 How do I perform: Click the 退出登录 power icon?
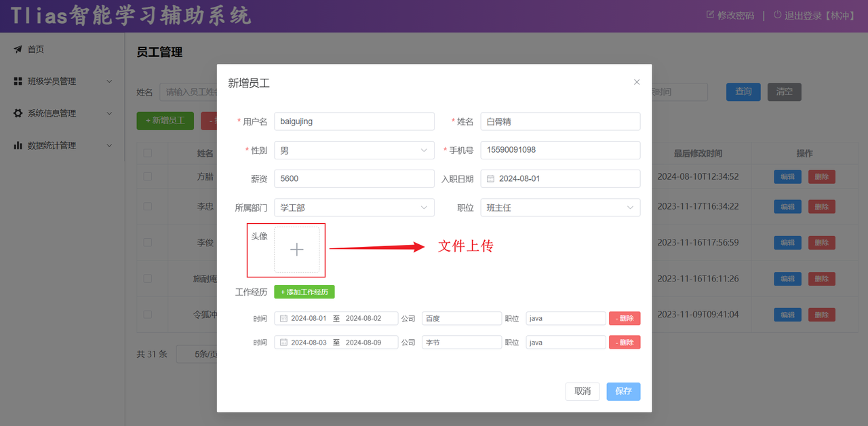tap(777, 15)
